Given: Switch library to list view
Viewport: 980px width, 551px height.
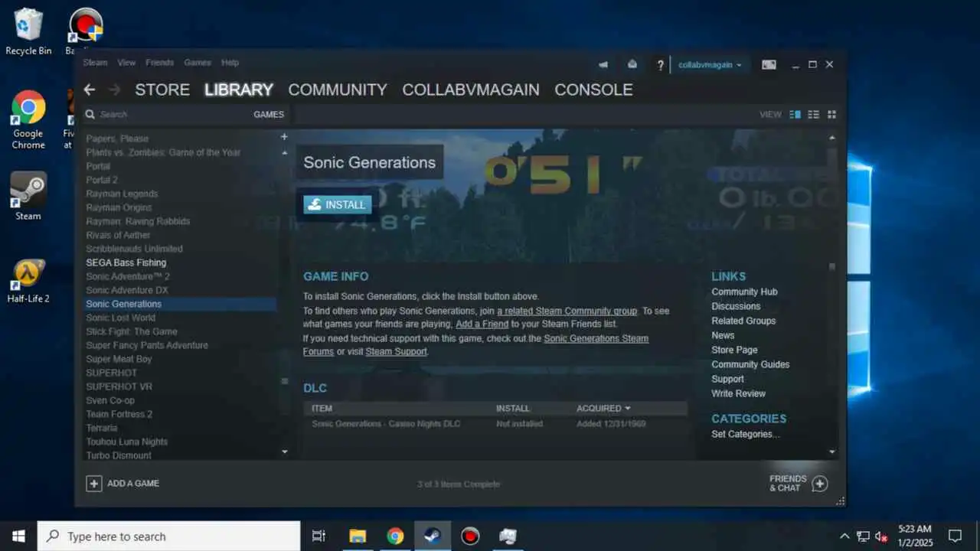Looking at the screenshot, I should tap(813, 114).
